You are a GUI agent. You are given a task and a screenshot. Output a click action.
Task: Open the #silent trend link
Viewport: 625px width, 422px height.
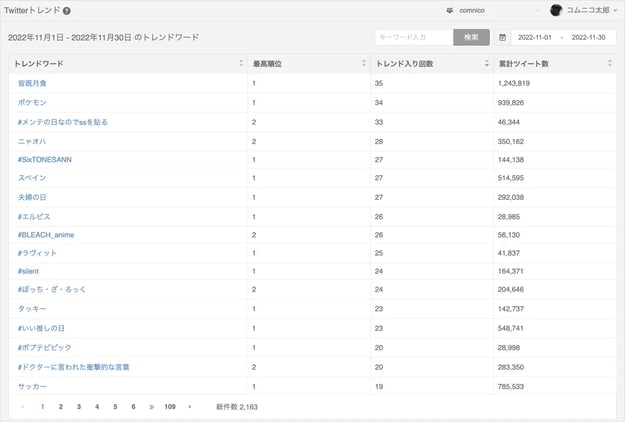[28, 271]
